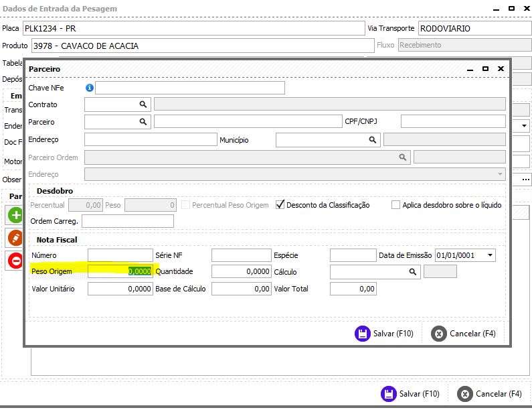The width and height of the screenshot is (532, 410).
Task: Edit partner with orange pencil icon
Action: tap(15, 238)
